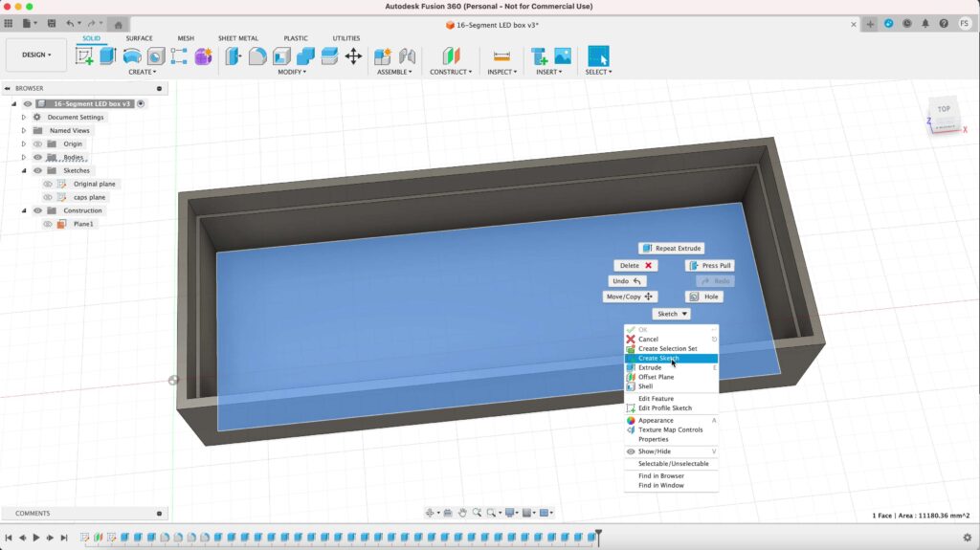The width and height of the screenshot is (980, 550).
Task: Open the Insert Canvas image icon
Action: pos(563,56)
